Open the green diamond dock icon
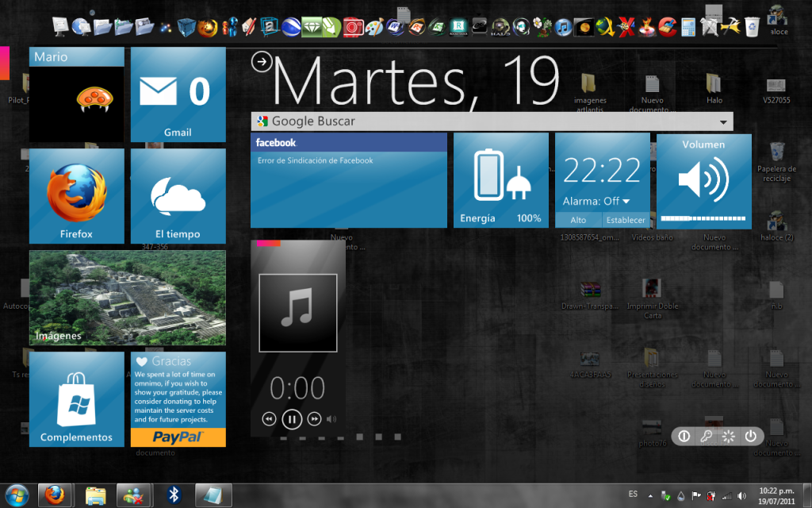 (312, 27)
